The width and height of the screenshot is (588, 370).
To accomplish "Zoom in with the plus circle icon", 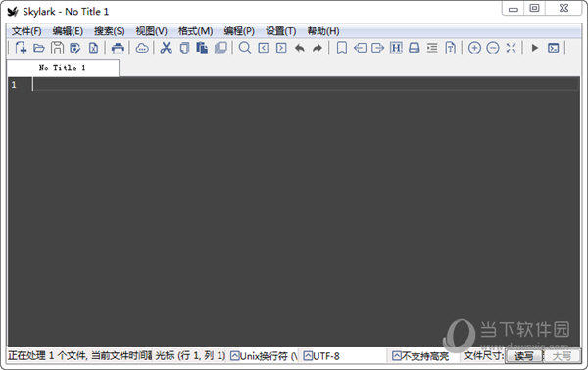I will (474, 48).
